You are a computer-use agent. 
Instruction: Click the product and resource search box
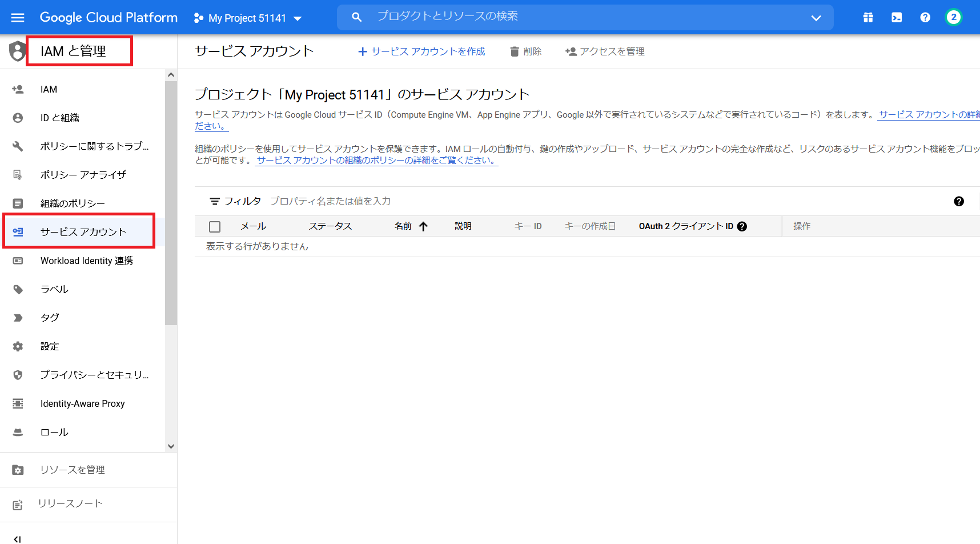(x=585, y=17)
